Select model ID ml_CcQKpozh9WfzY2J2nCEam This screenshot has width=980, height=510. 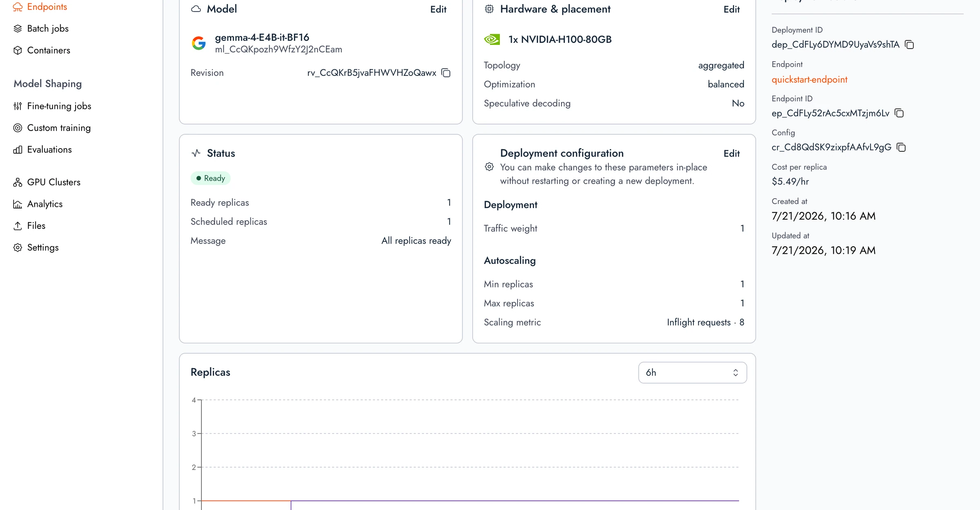click(278, 49)
